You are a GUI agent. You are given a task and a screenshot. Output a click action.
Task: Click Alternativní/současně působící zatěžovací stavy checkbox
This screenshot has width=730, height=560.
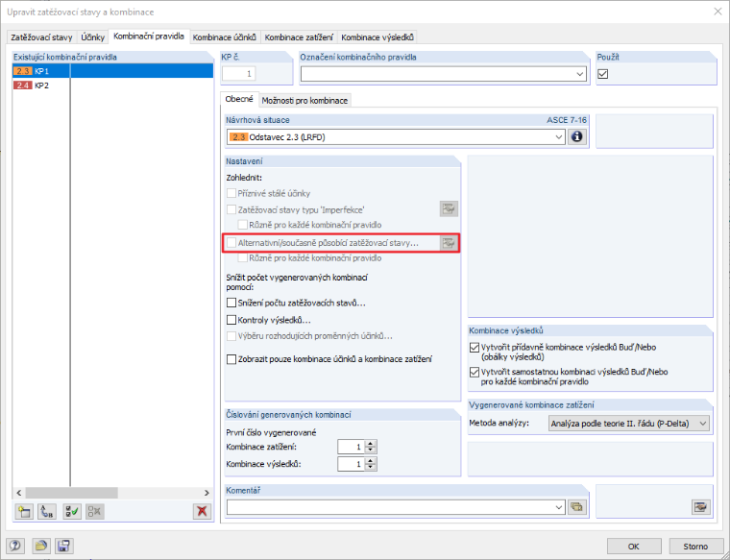pos(231,242)
